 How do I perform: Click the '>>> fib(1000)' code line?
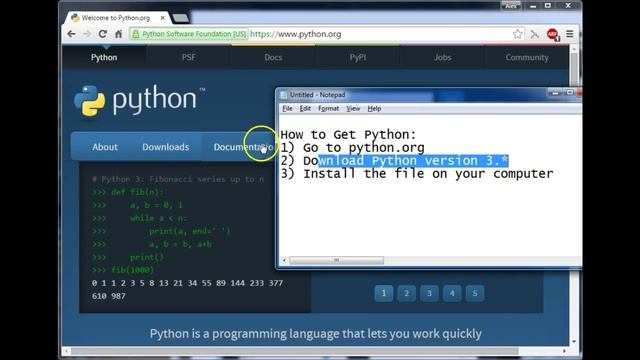tap(123, 270)
